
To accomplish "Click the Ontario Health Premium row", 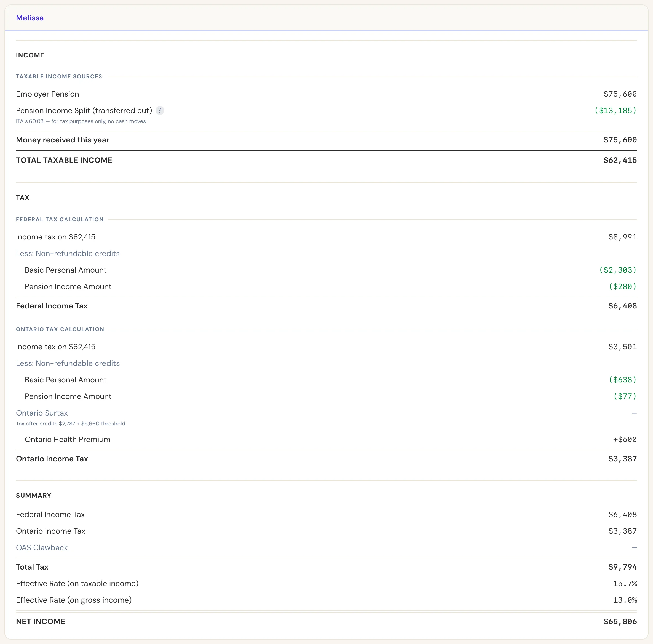I will (326, 439).
